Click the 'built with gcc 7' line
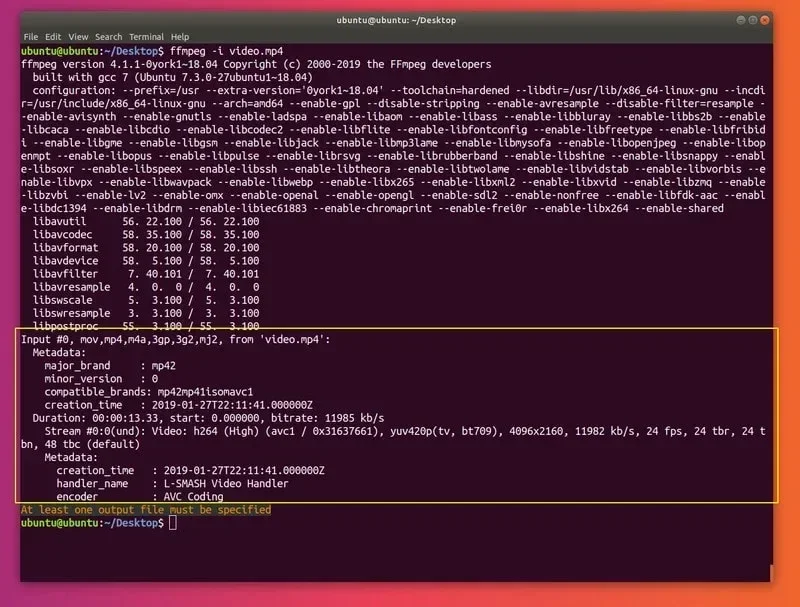800x607 pixels. 172,78
